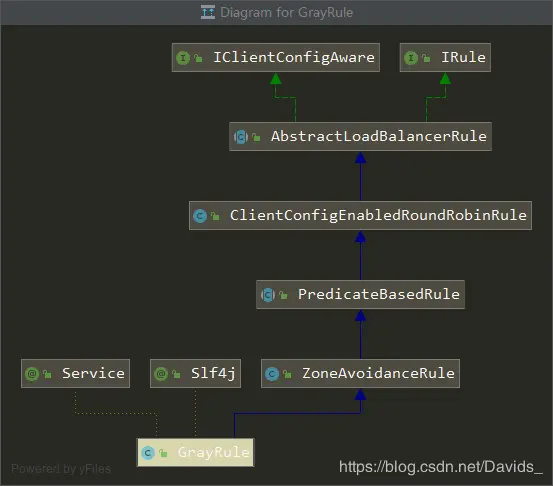Select the ClientConfigEnabledRoundRobinRule node label

[x=378, y=215]
